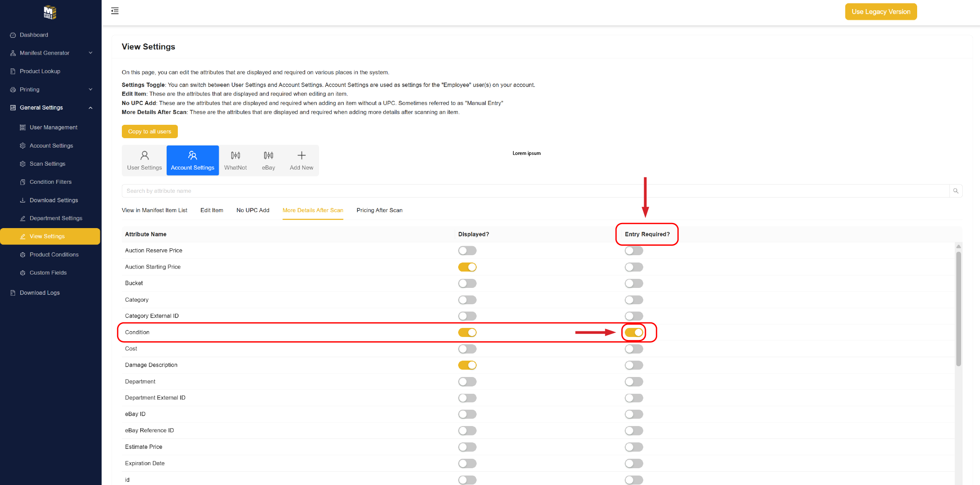The image size is (980, 485).
Task: Click the search magnifier icon
Action: click(955, 191)
